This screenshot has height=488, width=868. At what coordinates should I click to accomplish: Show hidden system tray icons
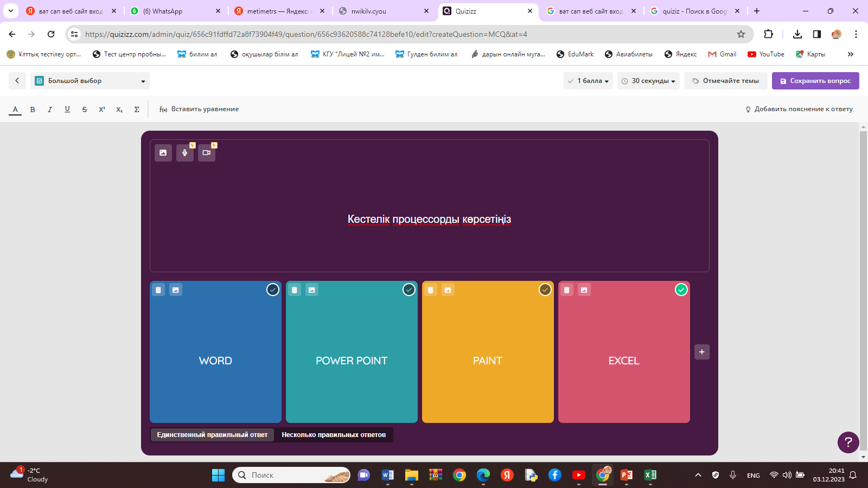698,475
